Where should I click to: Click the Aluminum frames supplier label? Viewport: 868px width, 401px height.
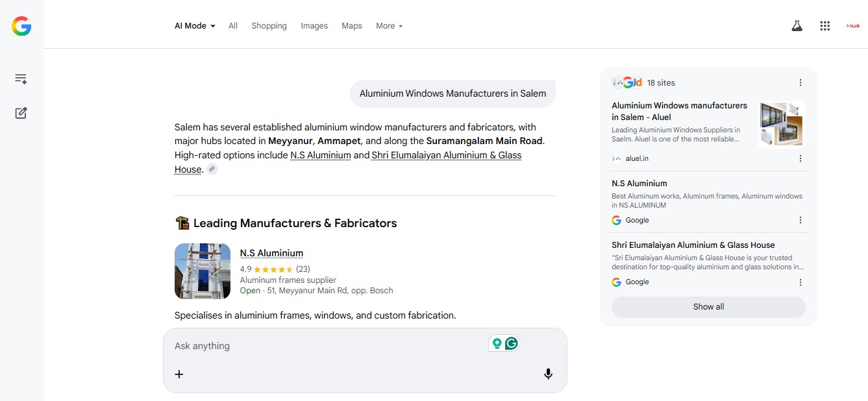(x=288, y=280)
